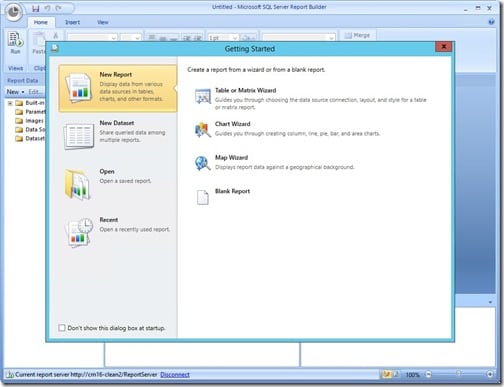The height and width of the screenshot is (387, 504).
Task: Start the Map Wizard
Action: 274,163
